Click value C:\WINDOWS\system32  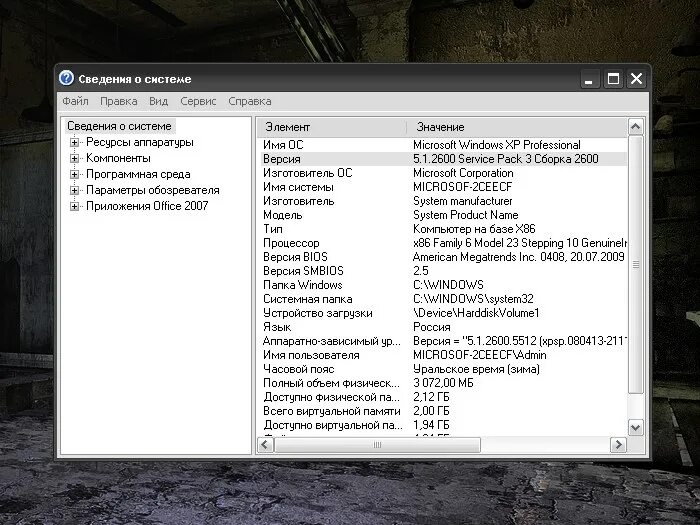(473, 299)
